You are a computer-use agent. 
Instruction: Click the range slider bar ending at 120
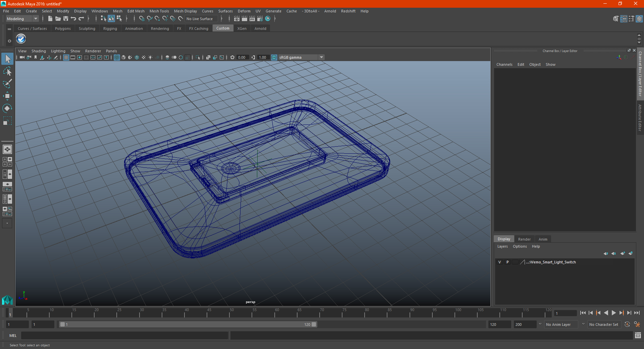[x=188, y=325]
